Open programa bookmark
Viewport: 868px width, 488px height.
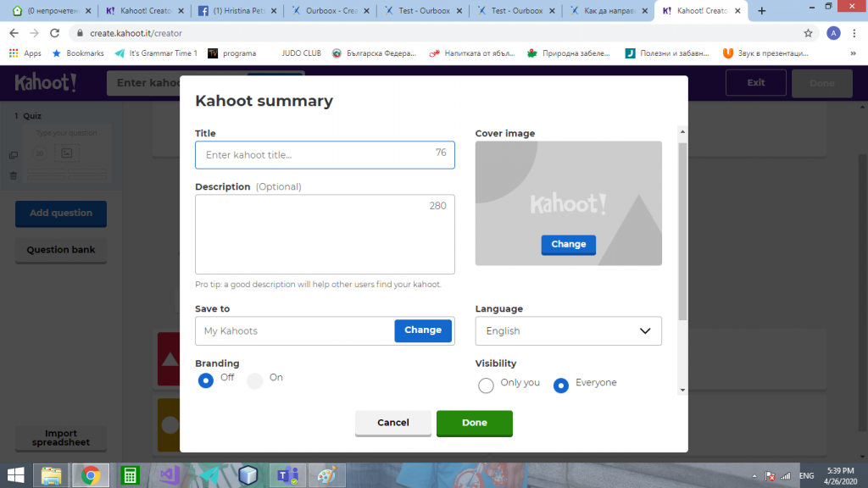(x=232, y=53)
